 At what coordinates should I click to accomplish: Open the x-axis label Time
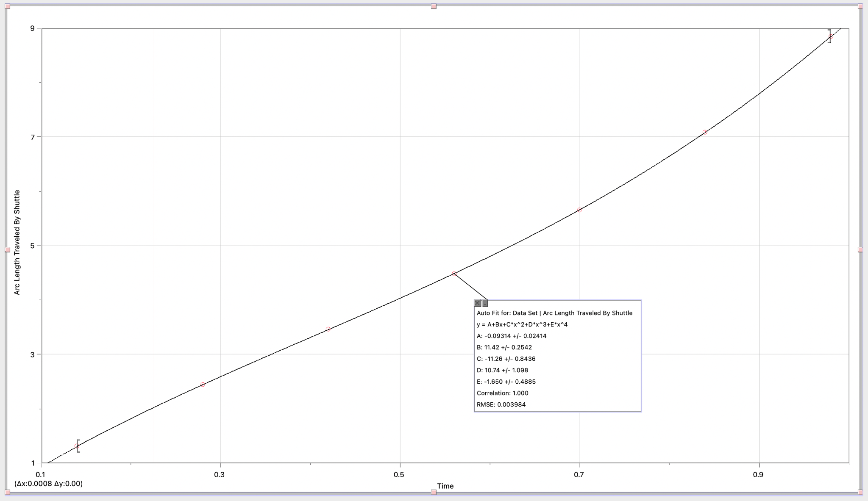[x=445, y=486]
